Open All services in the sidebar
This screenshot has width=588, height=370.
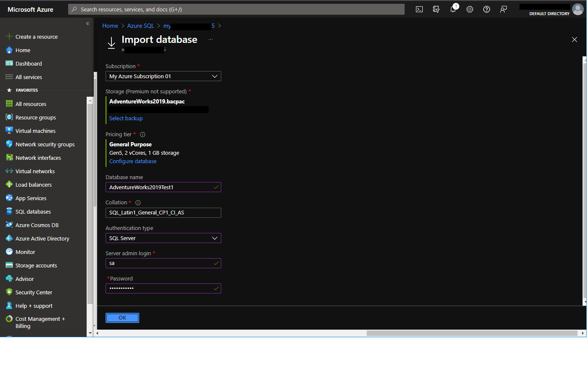point(29,77)
